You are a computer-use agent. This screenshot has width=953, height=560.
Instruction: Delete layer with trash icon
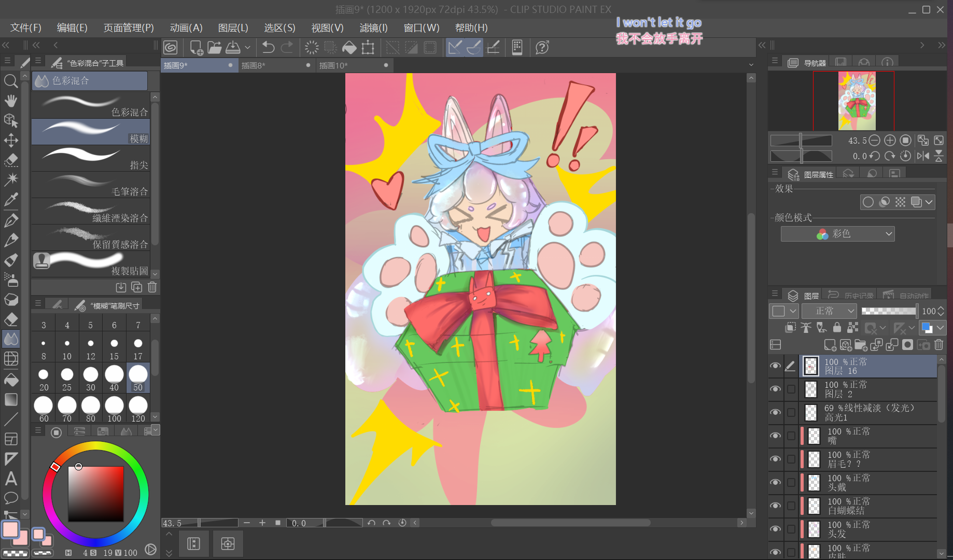click(938, 345)
